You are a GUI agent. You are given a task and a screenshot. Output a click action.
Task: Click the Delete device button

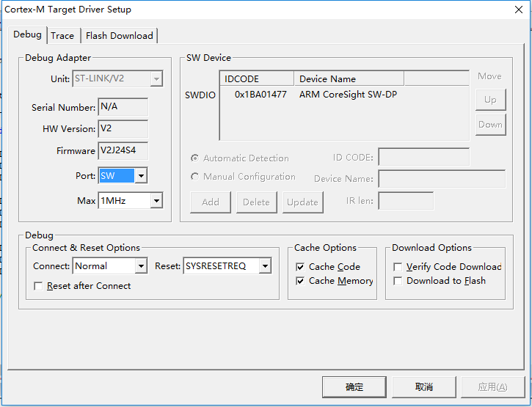tap(257, 202)
